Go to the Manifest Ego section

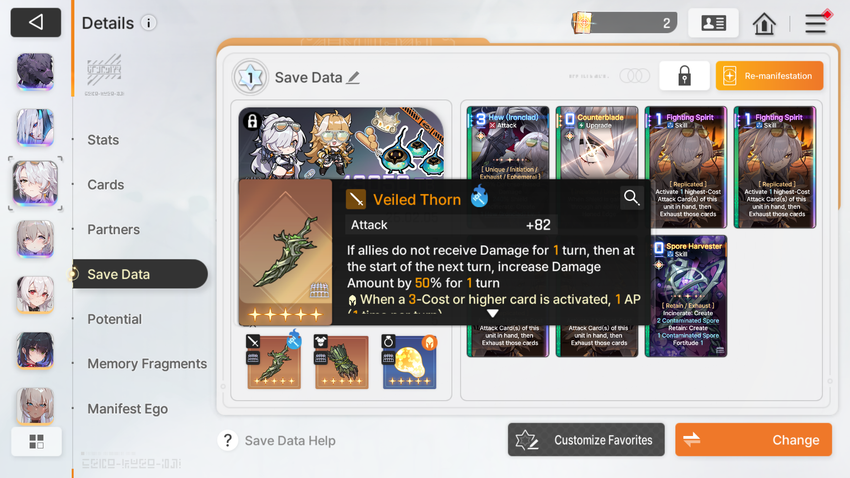[x=127, y=409]
